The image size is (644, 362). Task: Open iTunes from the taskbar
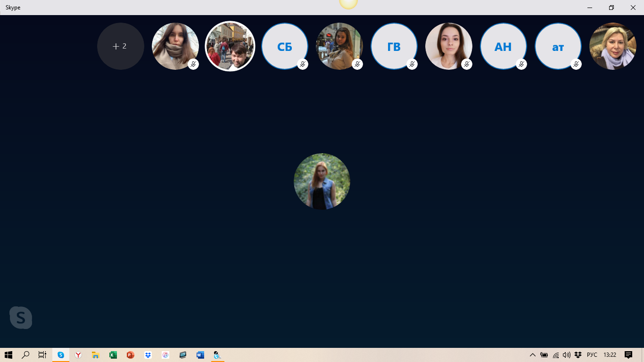pos(165,355)
